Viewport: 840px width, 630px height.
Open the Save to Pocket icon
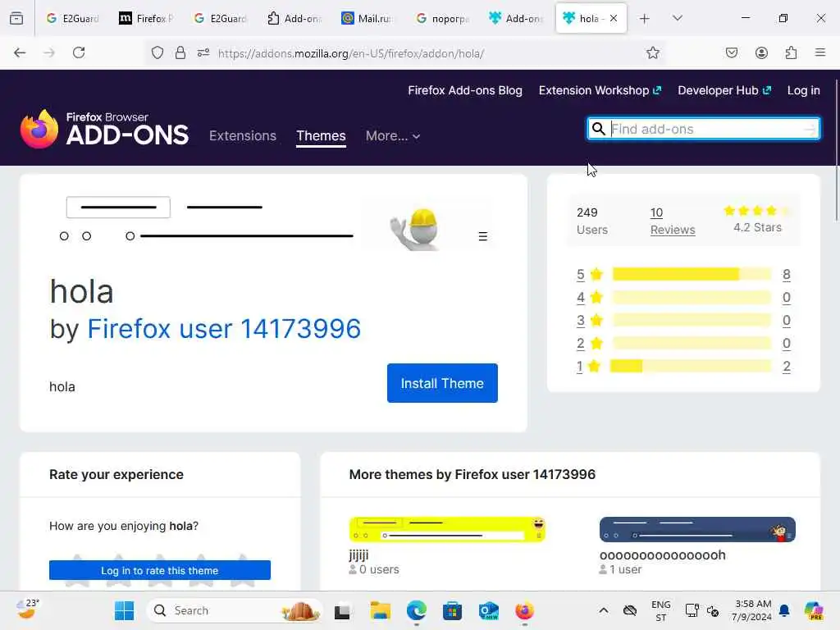[x=731, y=52]
